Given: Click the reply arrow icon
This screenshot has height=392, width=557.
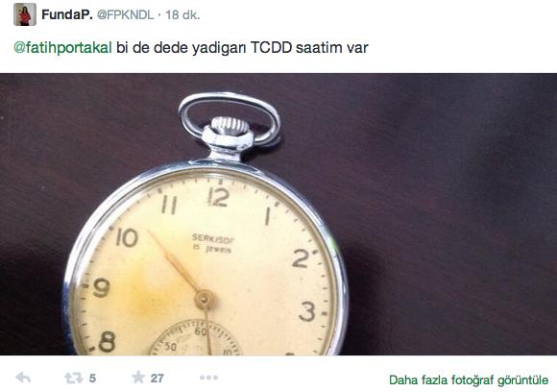Looking at the screenshot, I should click(x=23, y=378).
